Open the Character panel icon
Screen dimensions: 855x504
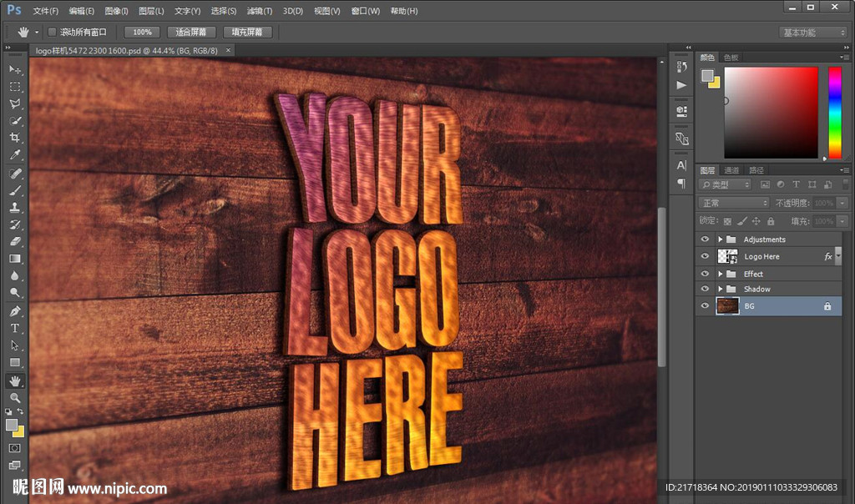point(681,165)
